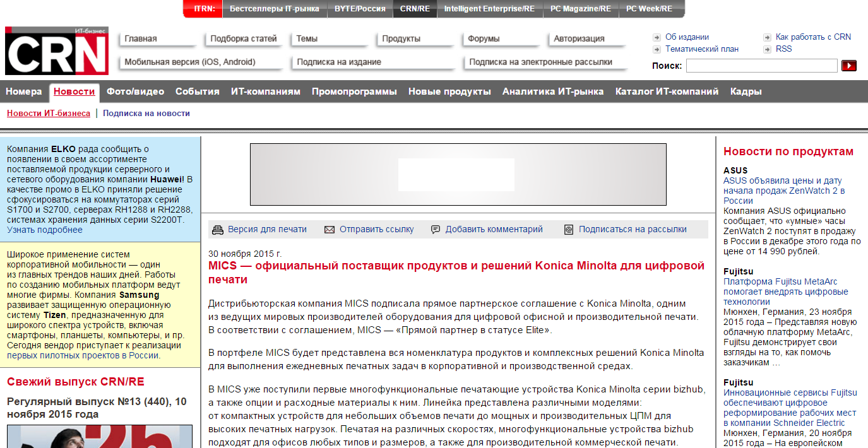Click the CRN logo
The width and height of the screenshot is (868, 448).
tap(56, 51)
